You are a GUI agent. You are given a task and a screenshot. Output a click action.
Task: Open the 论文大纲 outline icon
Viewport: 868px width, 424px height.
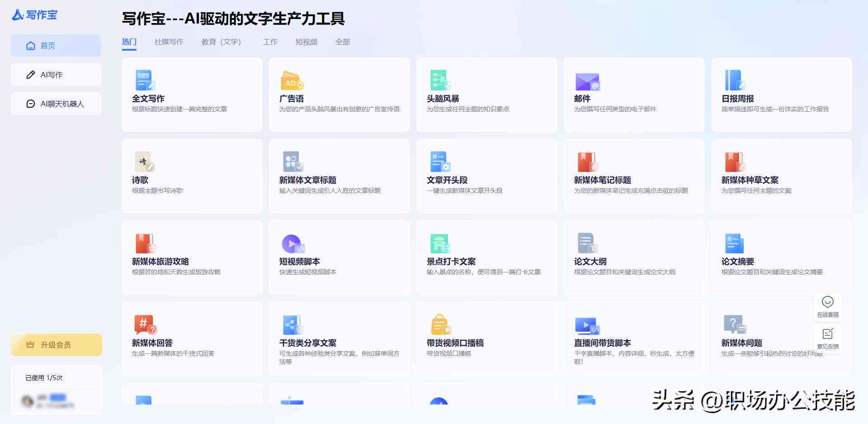[588, 243]
